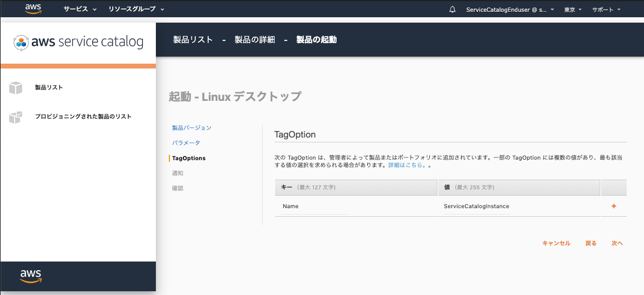Go to the 製品バージョン step
644x295 pixels.
point(192,128)
